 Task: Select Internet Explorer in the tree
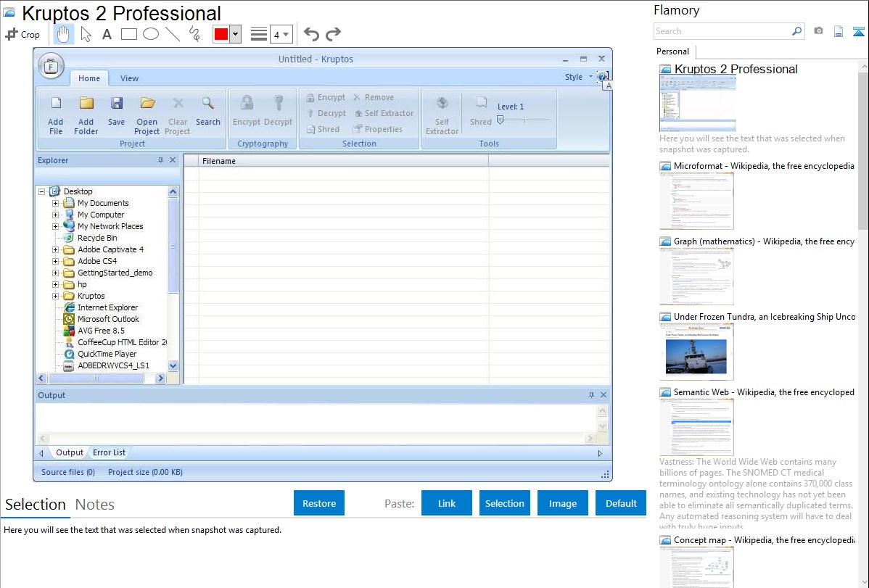[x=107, y=307]
